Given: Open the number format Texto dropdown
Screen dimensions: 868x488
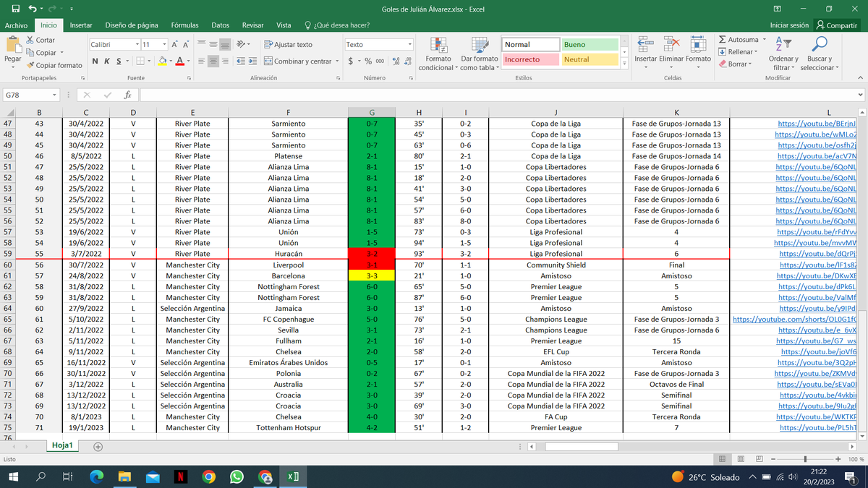Looking at the screenshot, I should [x=409, y=45].
